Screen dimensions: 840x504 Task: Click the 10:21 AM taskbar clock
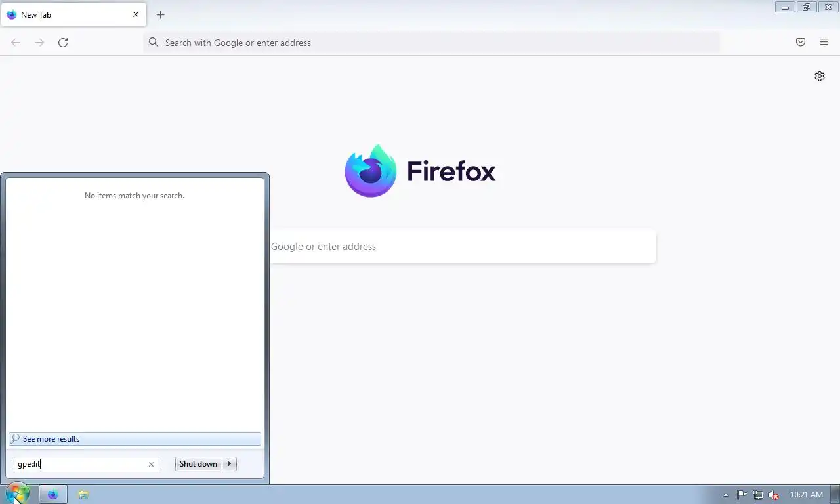pos(807,495)
